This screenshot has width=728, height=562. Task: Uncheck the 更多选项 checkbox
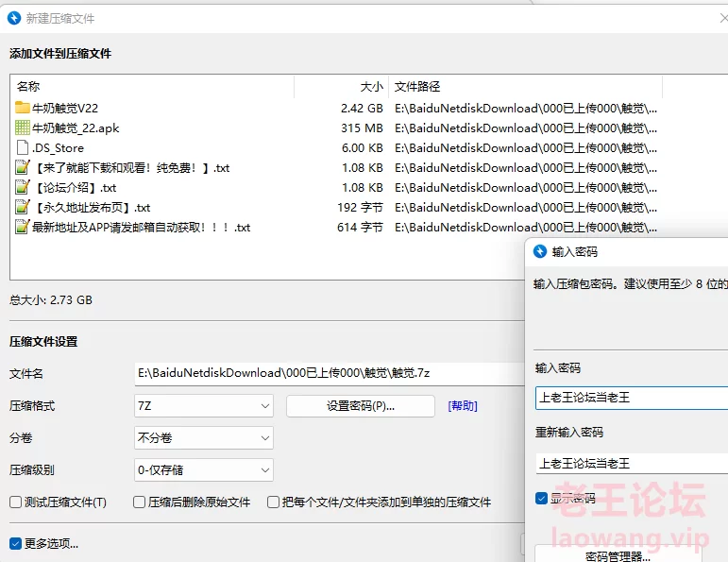point(16,543)
